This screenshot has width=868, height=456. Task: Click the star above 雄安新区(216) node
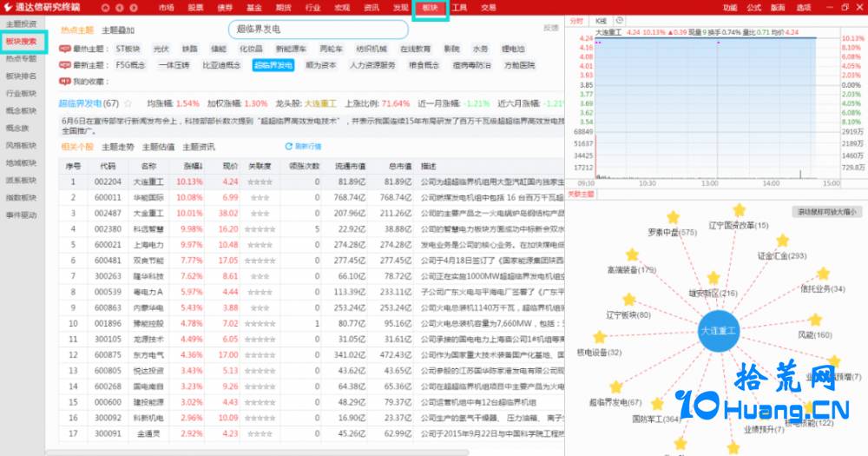pos(713,278)
